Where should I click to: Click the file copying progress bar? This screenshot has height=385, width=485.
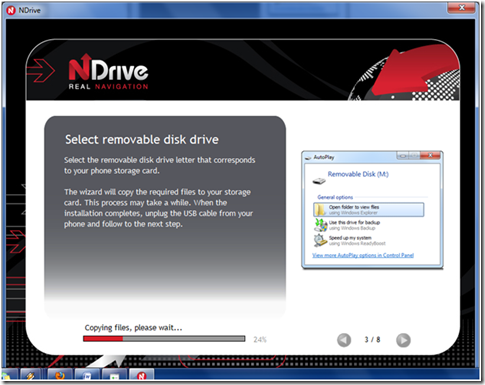pos(164,339)
